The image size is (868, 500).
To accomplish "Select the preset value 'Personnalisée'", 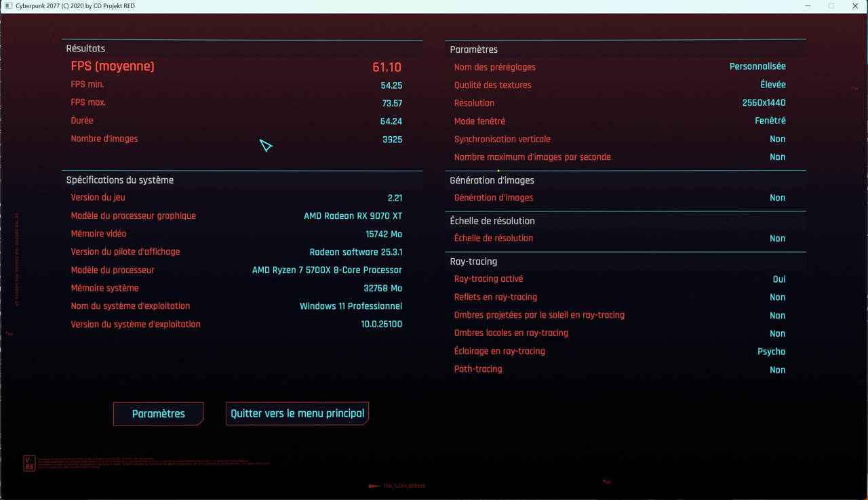I will pyautogui.click(x=757, y=66).
